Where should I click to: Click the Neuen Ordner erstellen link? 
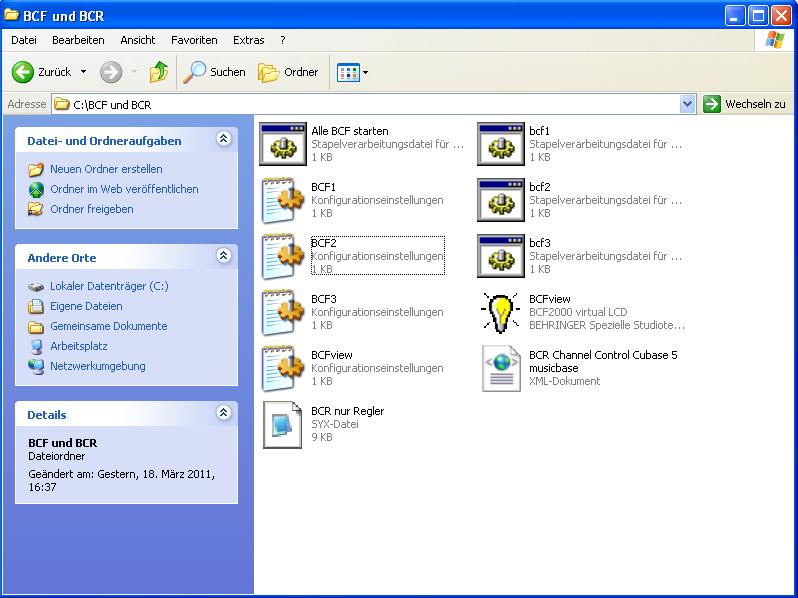(x=106, y=169)
